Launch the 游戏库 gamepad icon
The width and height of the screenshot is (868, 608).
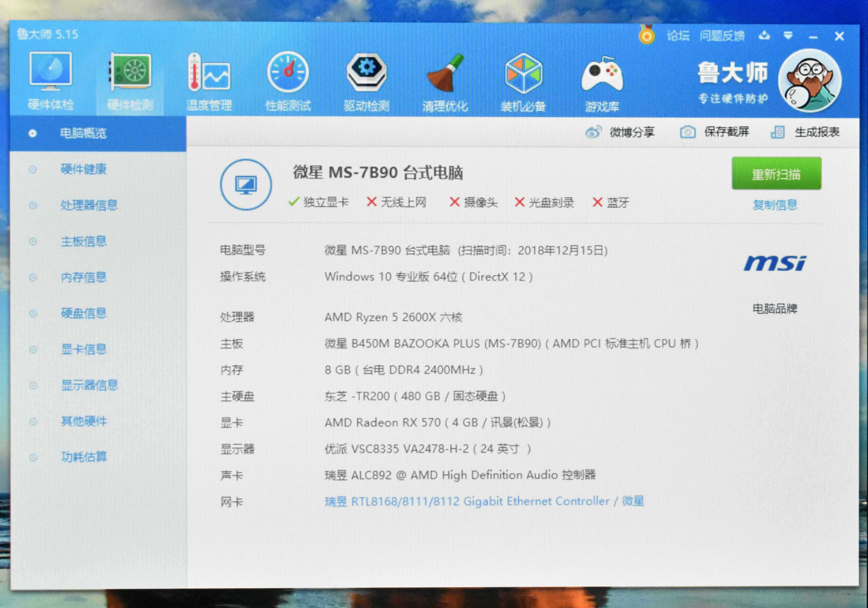602,74
